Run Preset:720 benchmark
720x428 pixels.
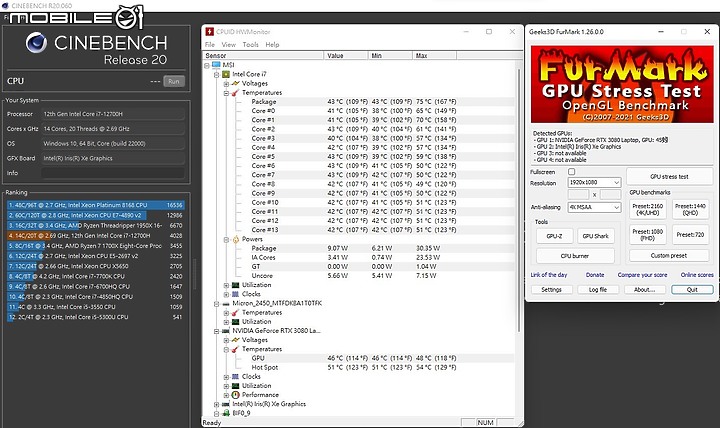click(690, 235)
